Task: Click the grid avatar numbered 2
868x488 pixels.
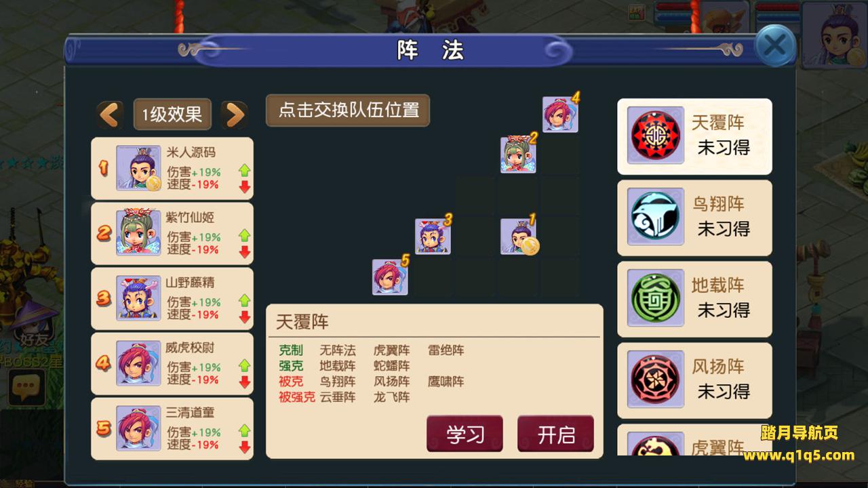Action: (518, 155)
